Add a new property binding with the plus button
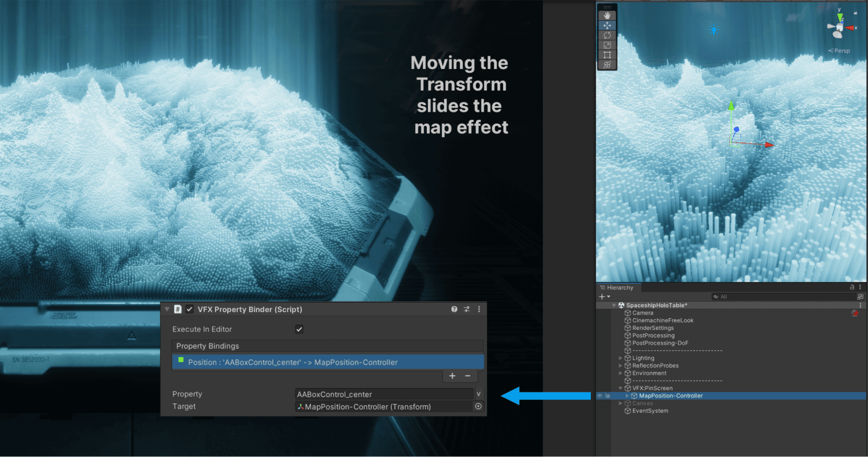The width and height of the screenshot is (868, 457). click(452, 376)
